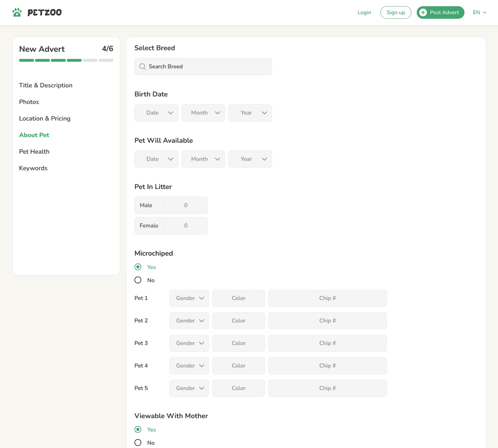Open the Pet Will Available Year dropdown
The image size is (498, 448).
(x=250, y=159)
